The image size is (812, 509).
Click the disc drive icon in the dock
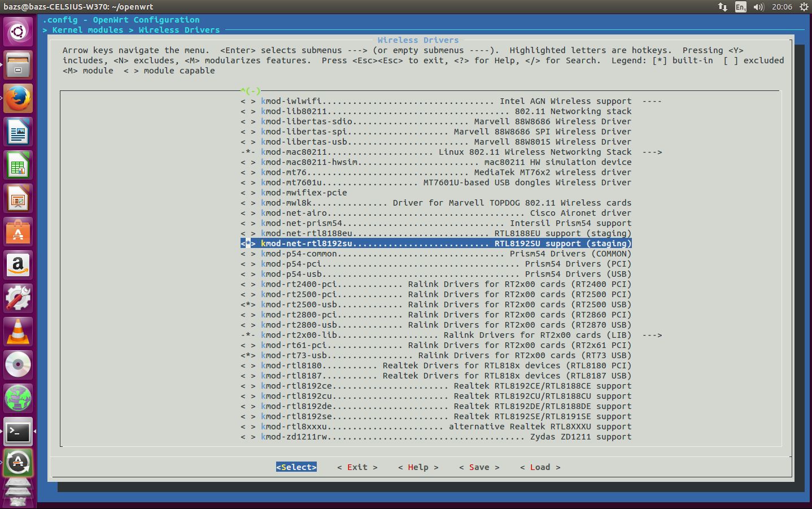tap(18, 365)
